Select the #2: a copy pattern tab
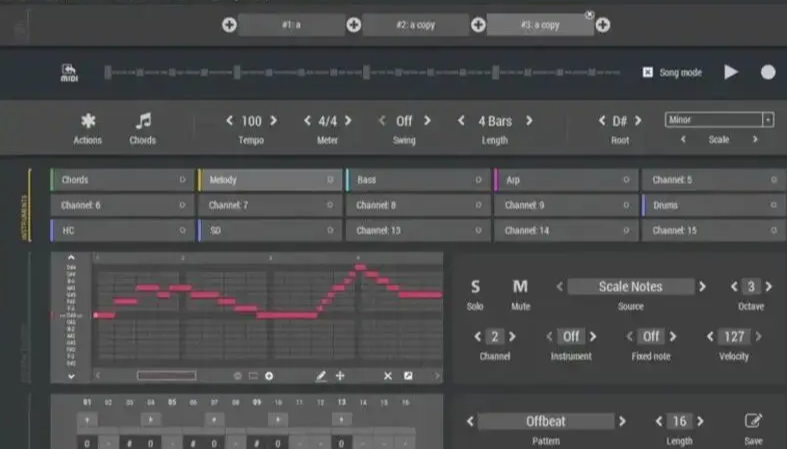787x449 pixels. tap(416, 25)
